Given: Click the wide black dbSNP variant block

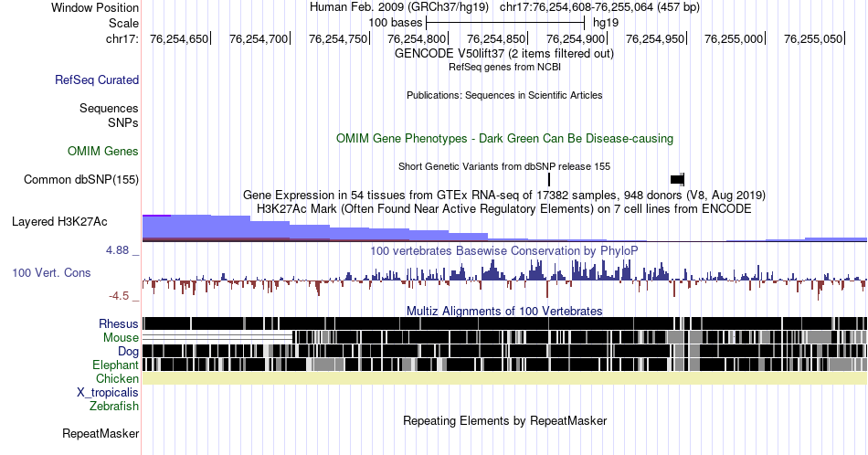Looking at the screenshot, I should [x=678, y=179].
